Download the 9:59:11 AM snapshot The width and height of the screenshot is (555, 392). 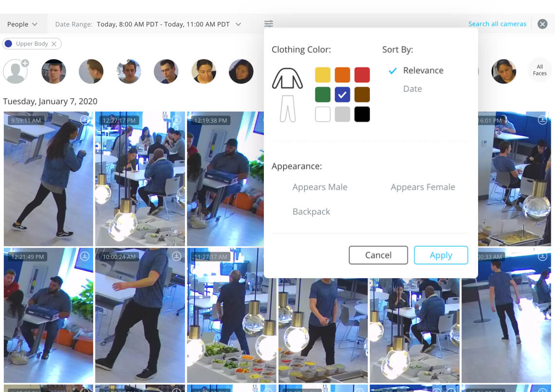(x=85, y=120)
